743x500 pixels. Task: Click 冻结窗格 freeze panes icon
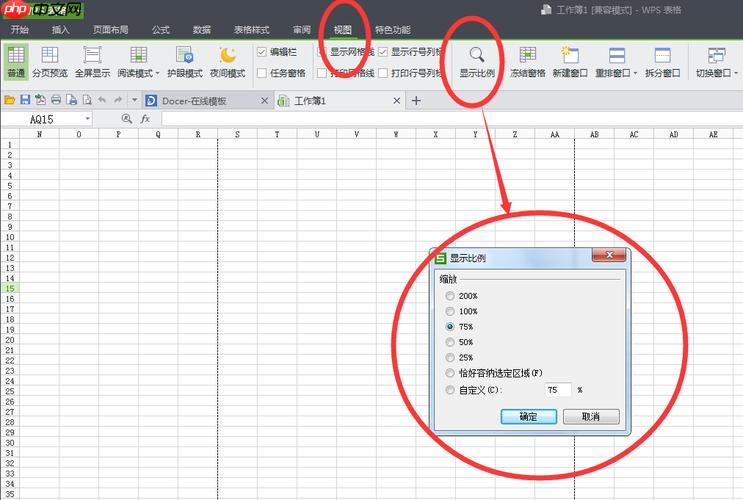[527, 55]
